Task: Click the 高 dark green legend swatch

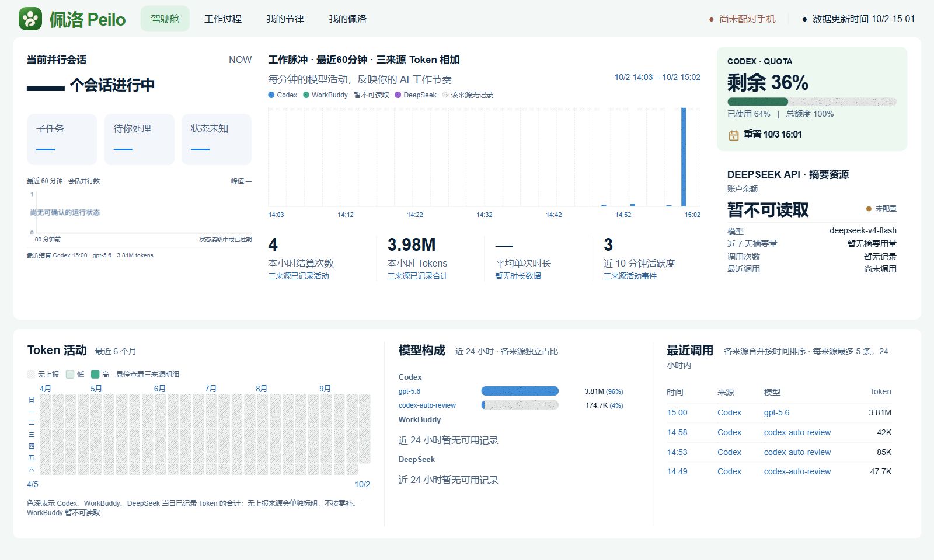Action: 95,374
